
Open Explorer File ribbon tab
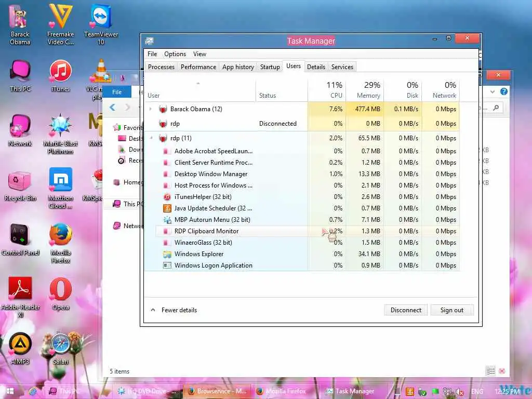coord(117,92)
